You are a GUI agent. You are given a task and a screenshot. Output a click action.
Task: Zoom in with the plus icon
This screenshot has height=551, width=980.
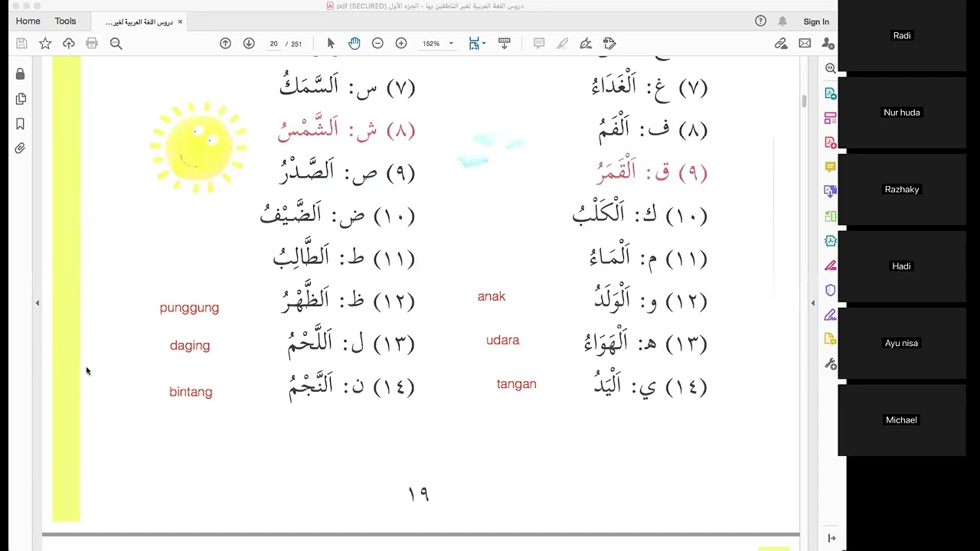pyautogui.click(x=401, y=44)
